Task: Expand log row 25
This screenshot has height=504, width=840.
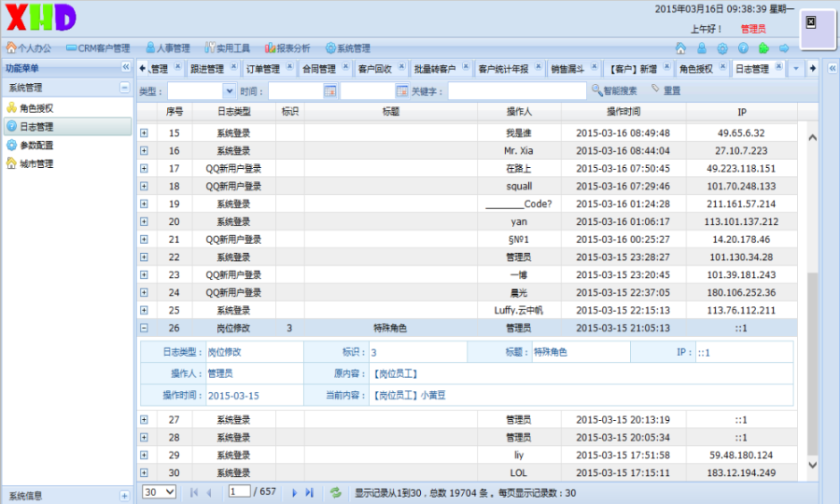Action: [x=144, y=310]
